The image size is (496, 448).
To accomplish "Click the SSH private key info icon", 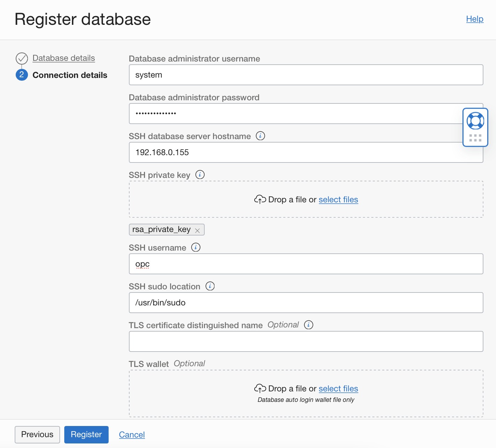I will [200, 175].
